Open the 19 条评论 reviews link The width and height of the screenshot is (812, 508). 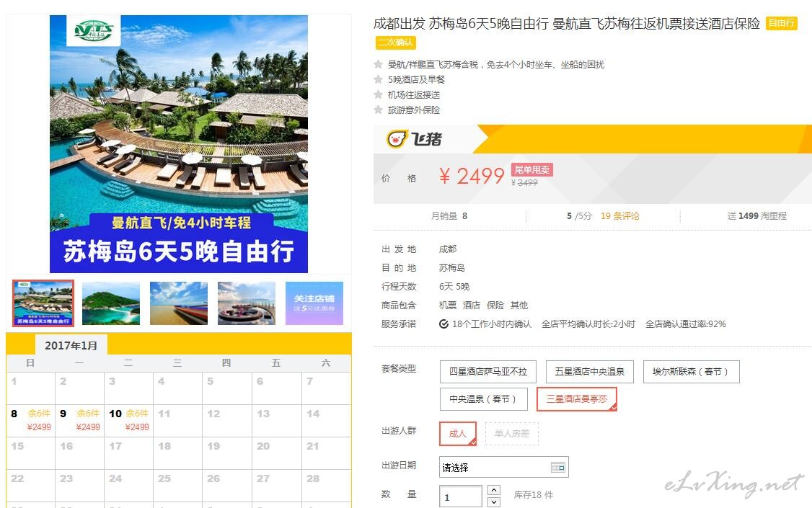[620, 215]
